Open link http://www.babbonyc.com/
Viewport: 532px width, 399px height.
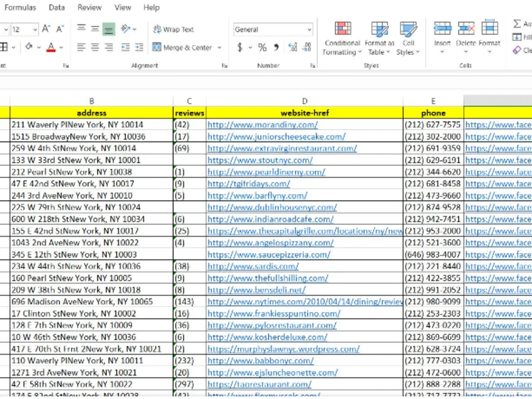261,361
